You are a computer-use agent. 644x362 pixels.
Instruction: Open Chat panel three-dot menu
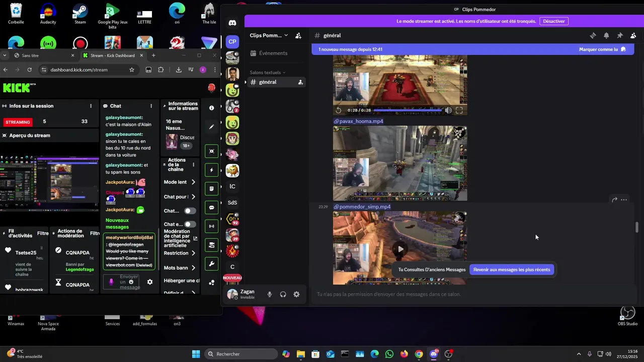[x=151, y=106]
